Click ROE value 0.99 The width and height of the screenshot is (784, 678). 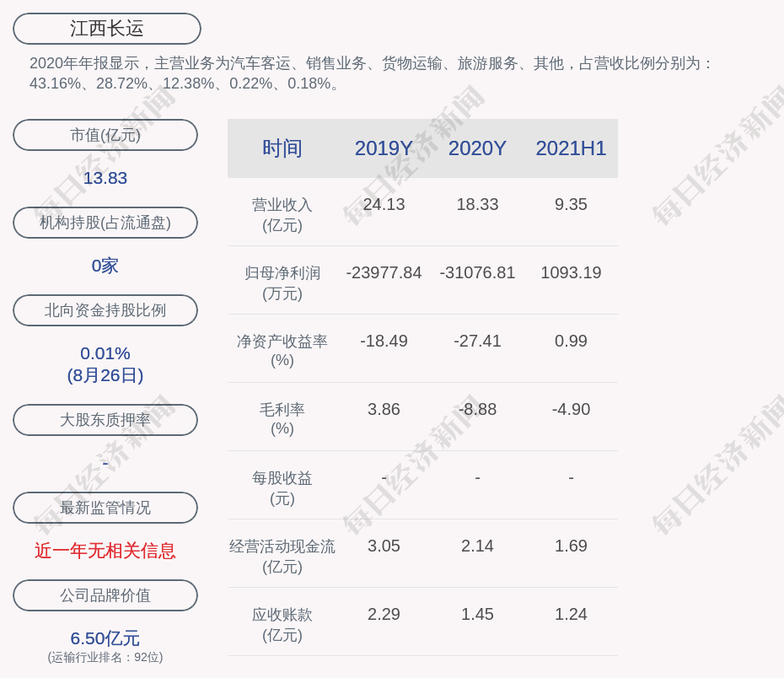571,341
